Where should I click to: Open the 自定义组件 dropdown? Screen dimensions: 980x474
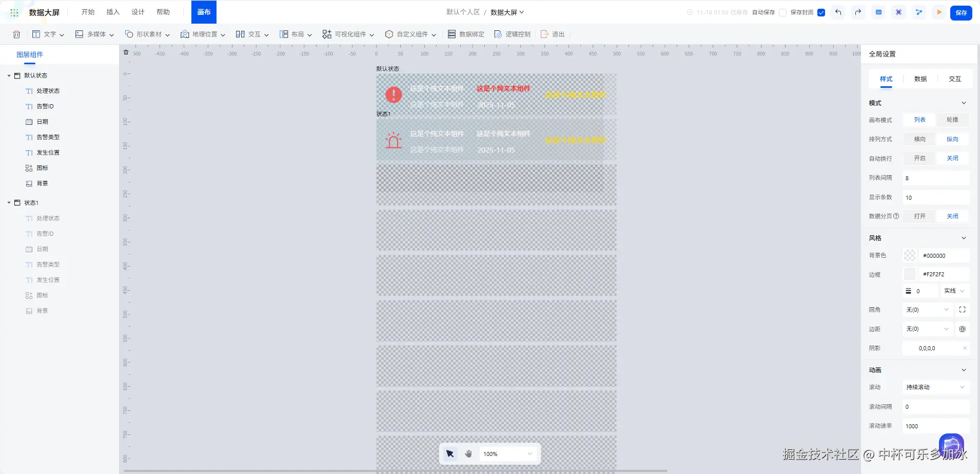click(x=410, y=34)
